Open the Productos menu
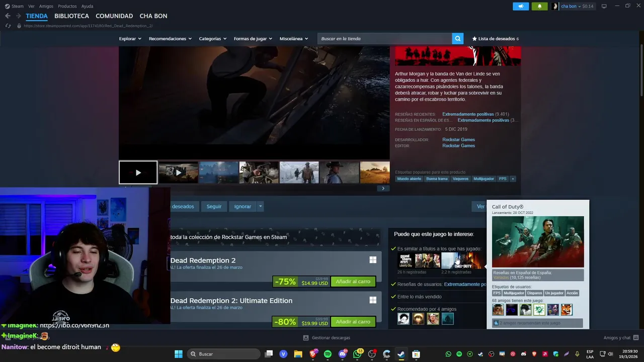 tap(67, 6)
